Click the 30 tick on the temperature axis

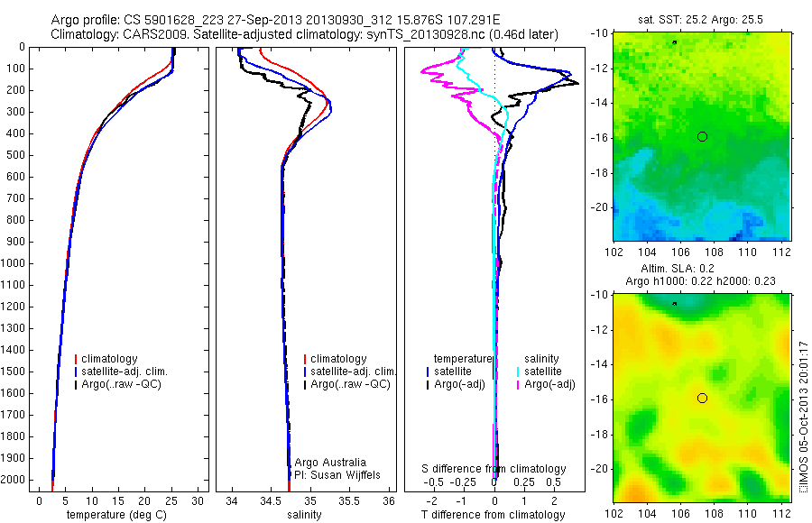coord(198,501)
